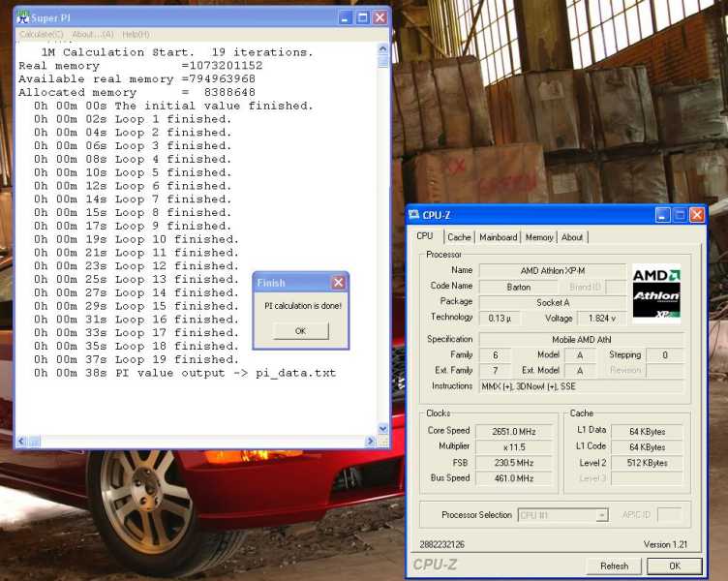Switch to the Memory tab in CPU-Z
Viewport: 728px width, 581px height.
pyautogui.click(x=539, y=237)
